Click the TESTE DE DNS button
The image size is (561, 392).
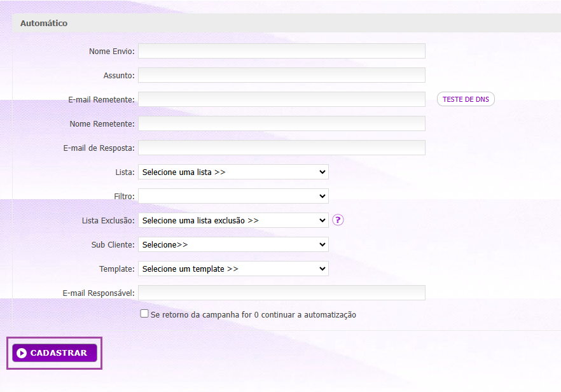tap(466, 99)
